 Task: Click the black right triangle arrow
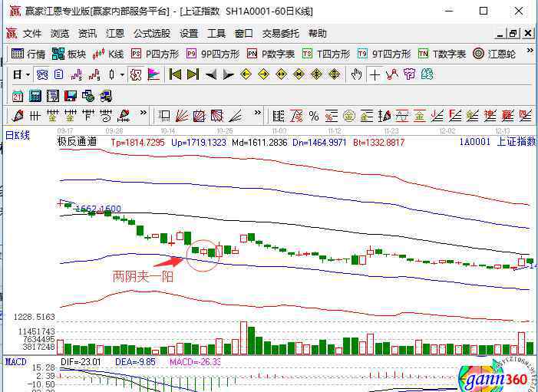coord(228,74)
